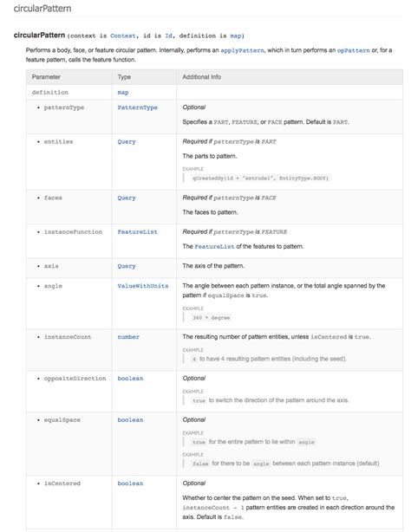
Task: Follow the applyPattern link in description
Action: coord(242,50)
